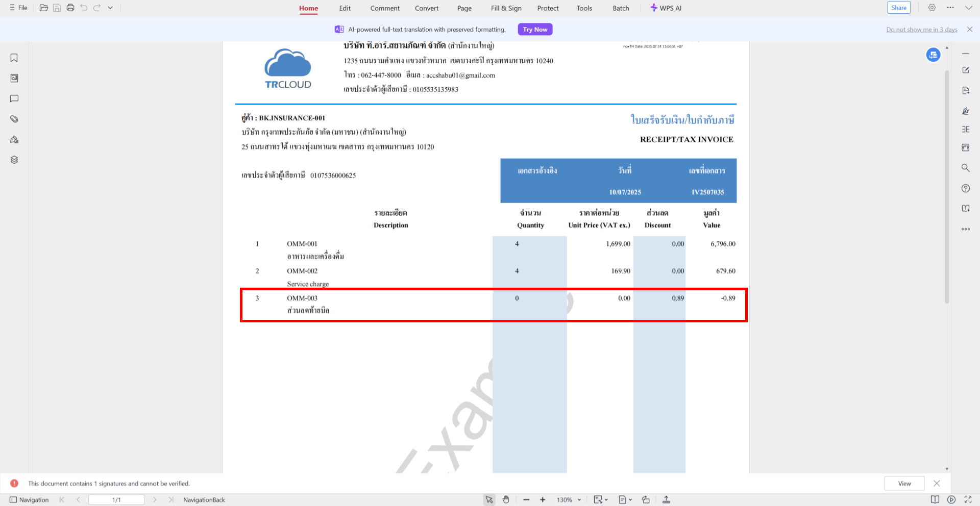980x506 pixels.
Task: Click the Redo arrow
Action: point(97,8)
